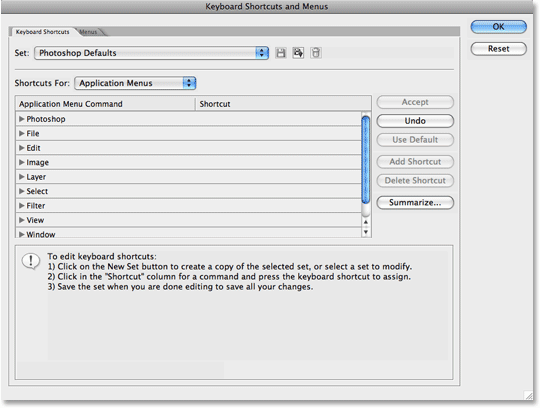Click the blue scrollbar thumb in command list
Image resolution: width=540 pixels, height=408 pixels.
366,160
